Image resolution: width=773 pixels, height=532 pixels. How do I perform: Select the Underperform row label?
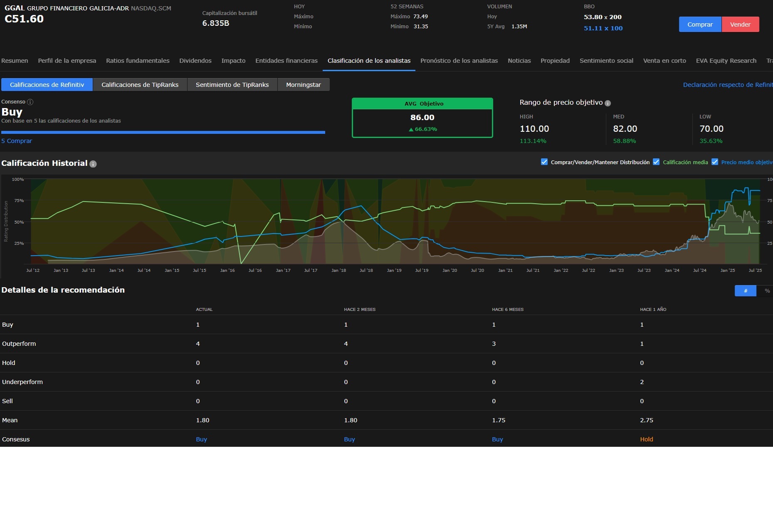22,382
